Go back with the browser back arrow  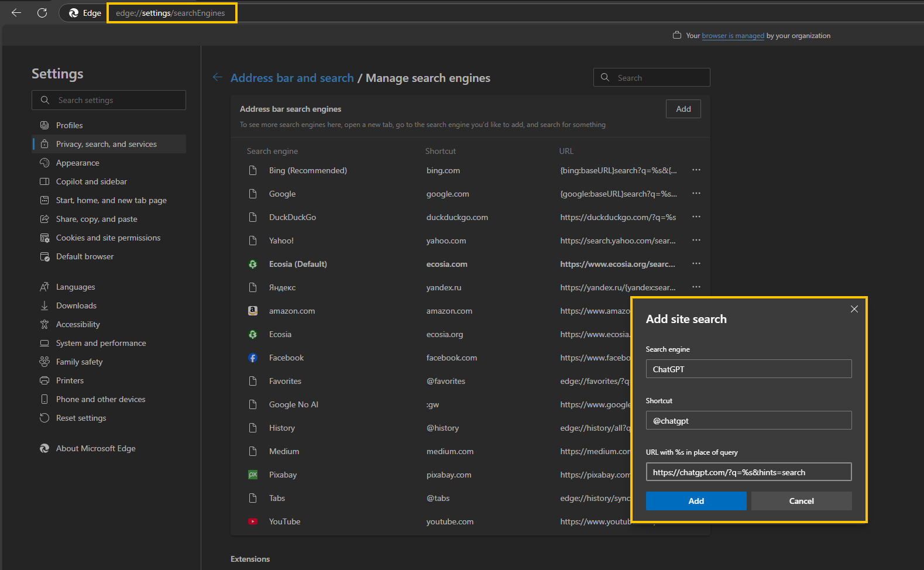tap(16, 13)
